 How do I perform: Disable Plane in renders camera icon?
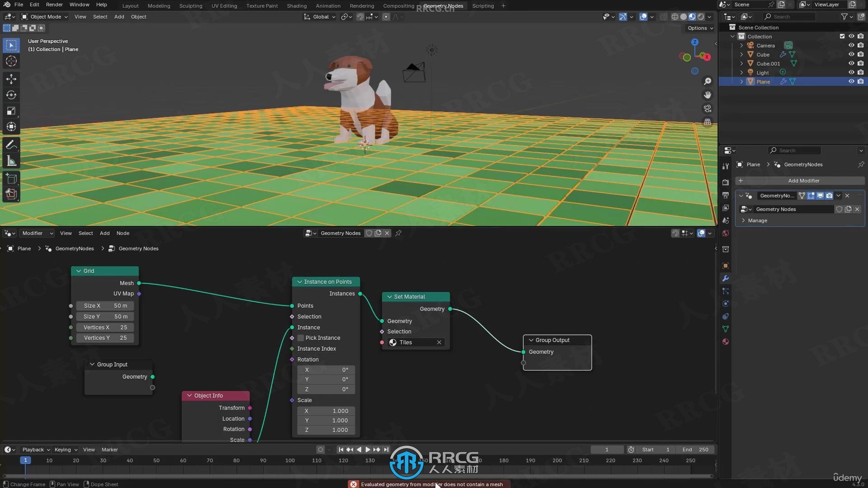tap(861, 81)
